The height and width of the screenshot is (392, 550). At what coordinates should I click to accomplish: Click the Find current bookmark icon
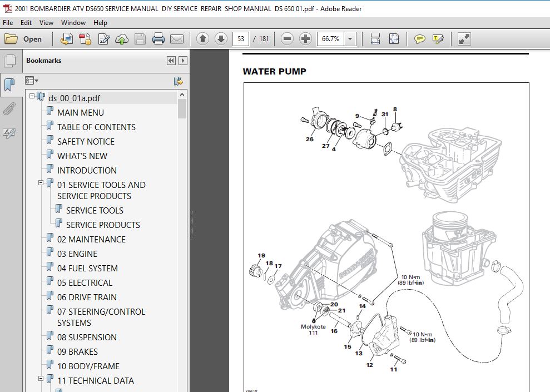tap(178, 81)
